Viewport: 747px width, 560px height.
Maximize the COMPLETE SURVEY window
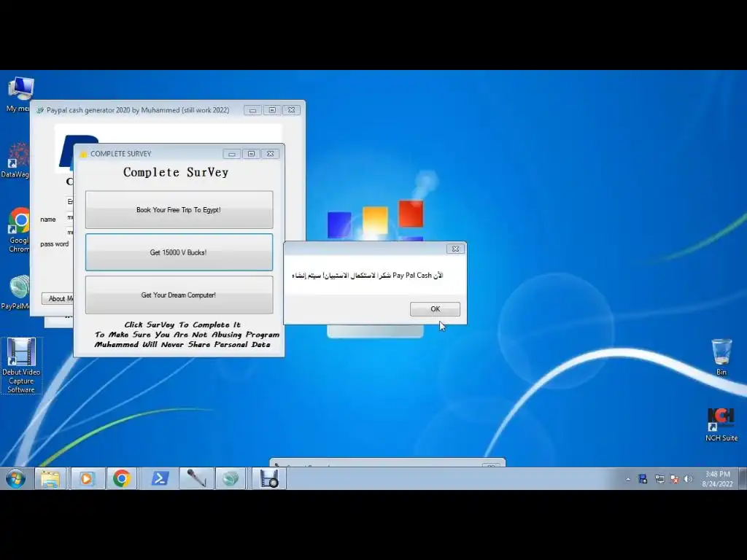pos(251,154)
